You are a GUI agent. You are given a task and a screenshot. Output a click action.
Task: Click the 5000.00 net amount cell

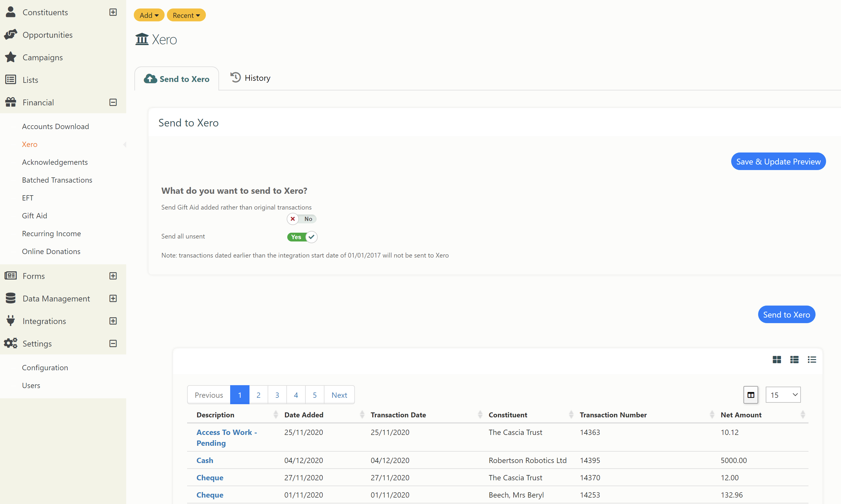[x=734, y=460]
